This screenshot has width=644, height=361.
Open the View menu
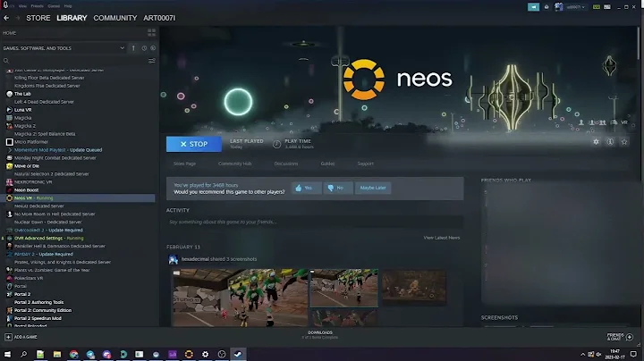(22, 6)
